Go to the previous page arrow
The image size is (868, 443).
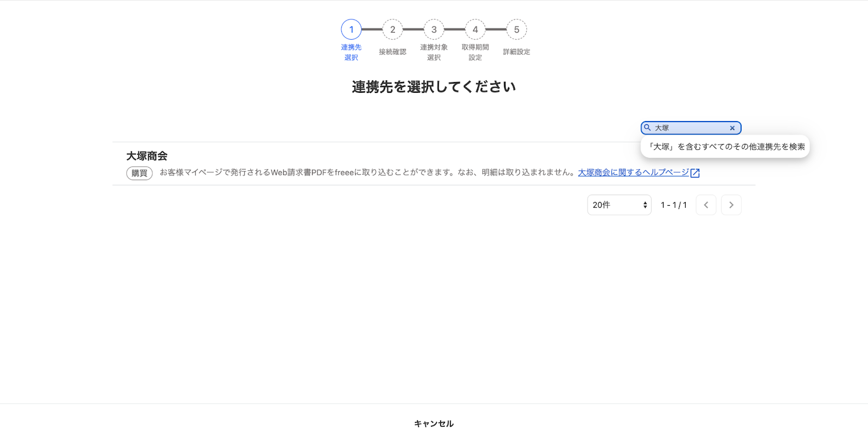pyautogui.click(x=706, y=205)
